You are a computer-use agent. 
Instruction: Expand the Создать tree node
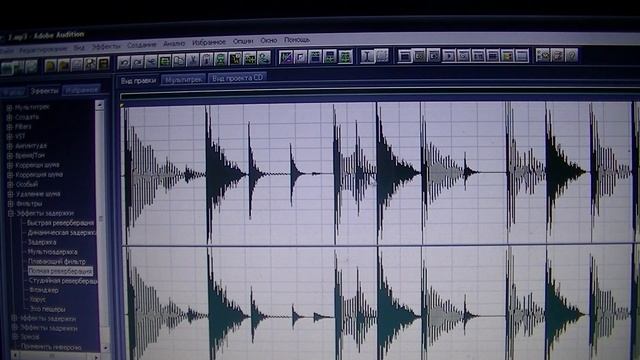pyautogui.click(x=9, y=118)
